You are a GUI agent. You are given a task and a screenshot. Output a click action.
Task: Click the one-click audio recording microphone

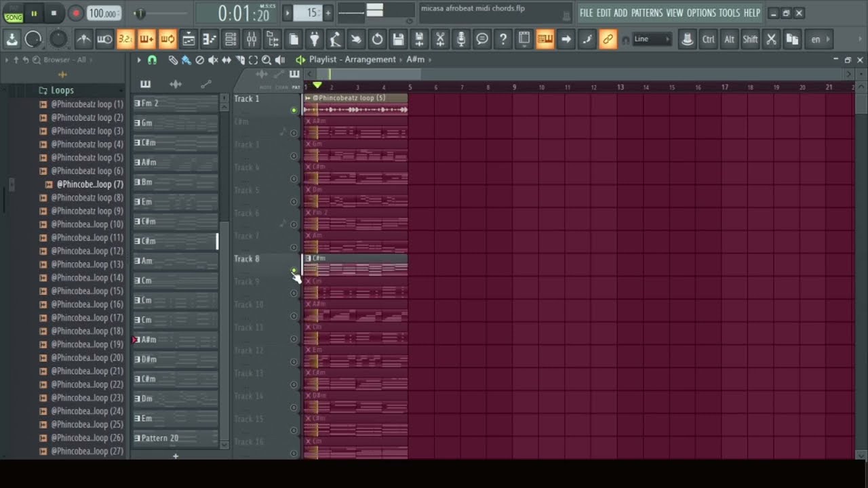(x=461, y=39)
